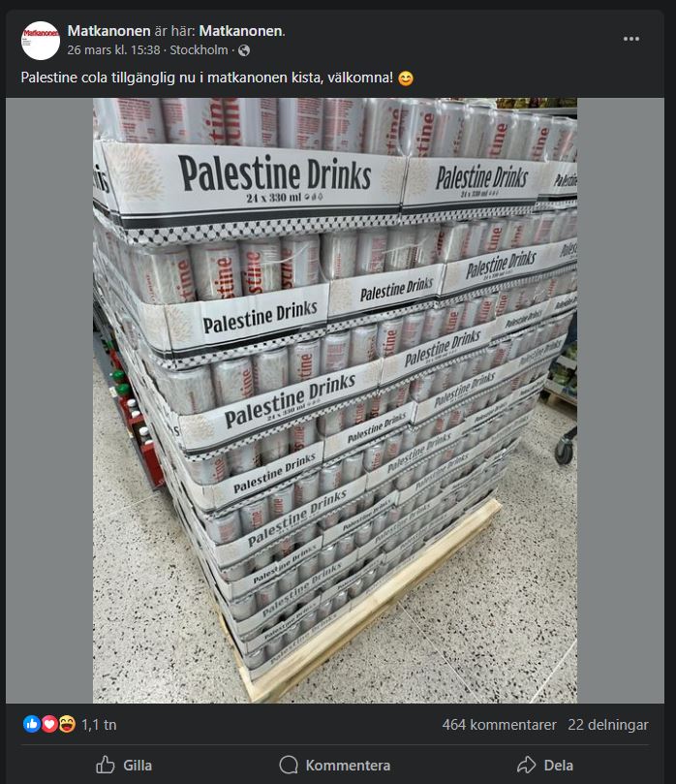The height and width of the screenshot is (784, 676).
Task: Click Kommentera to write a comment
Action: [x=335, y=765]
